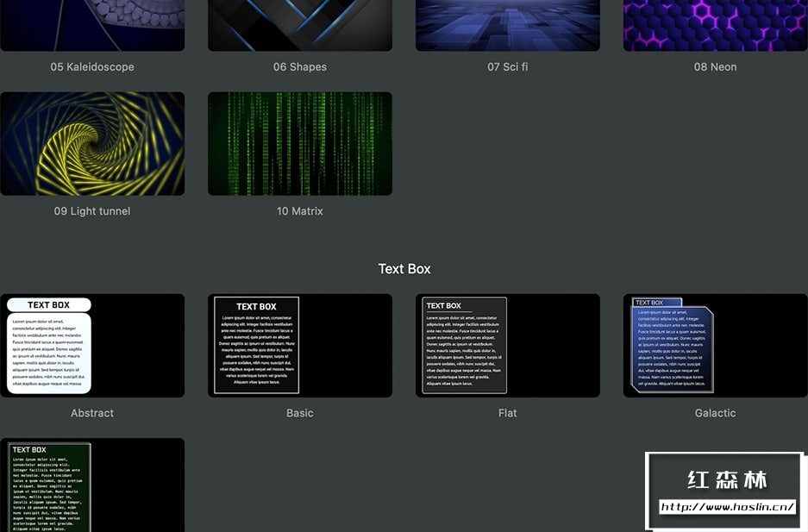Click the '05 Kaleidoscope' label
The image size is (808, 532).
click(92, 67)
